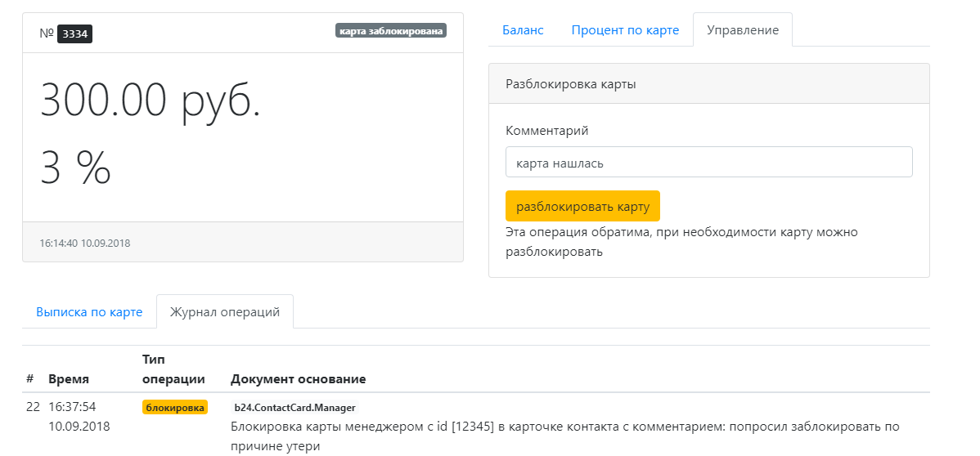The height and width of the screenshot is (456, 980).
Task: Select the Журнал операций tab
Action: coord(224,312)
